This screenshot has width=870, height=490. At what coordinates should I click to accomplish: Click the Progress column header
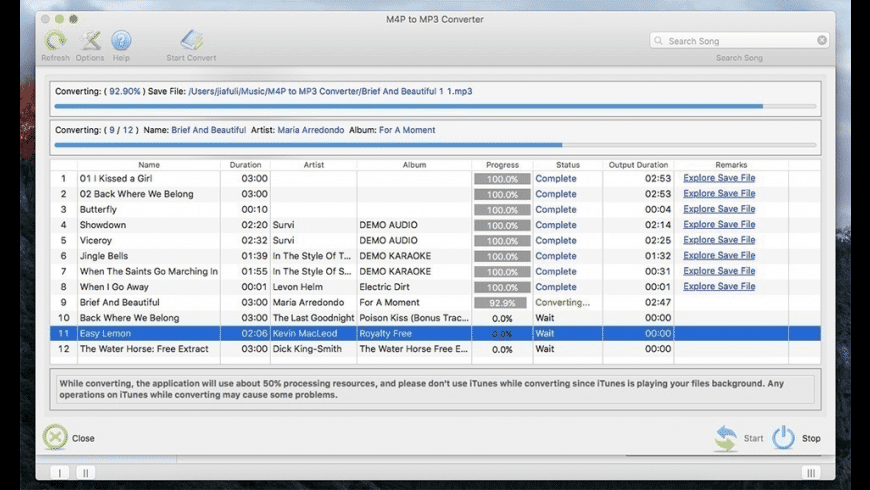click(502, 165)
